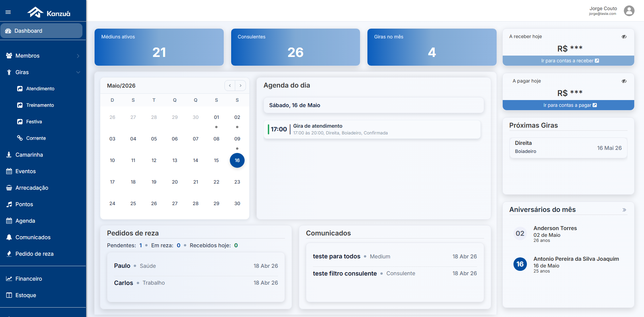Click the Dashboard gauge icon
644x317 pixels.
8,31
